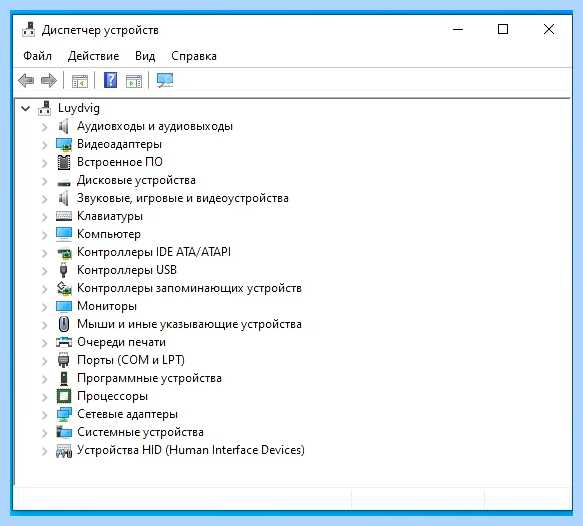Click the Дисковые устройства drive icon
The image size is (583, 526).
[64, 182]
